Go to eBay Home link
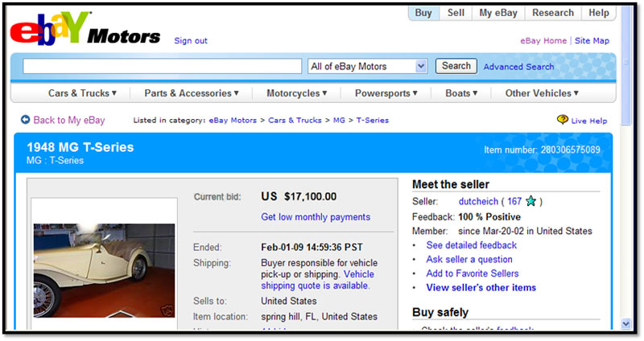644x341 pixels. tap(543, 41)
